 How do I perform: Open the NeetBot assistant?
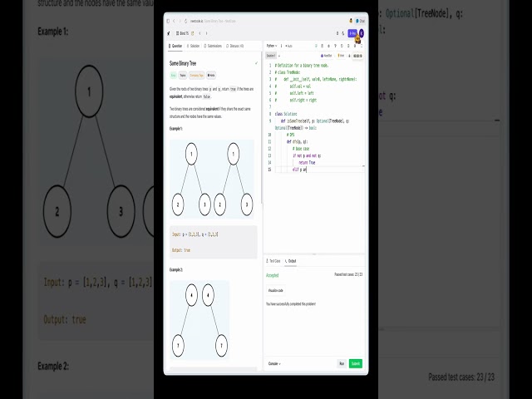point(326,56)
